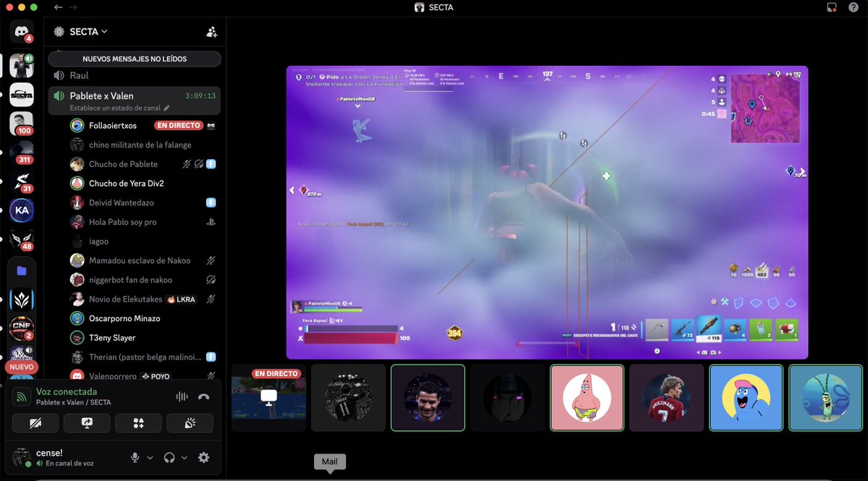
Task: Open the soundboard button
Action: tap(190, 424)
